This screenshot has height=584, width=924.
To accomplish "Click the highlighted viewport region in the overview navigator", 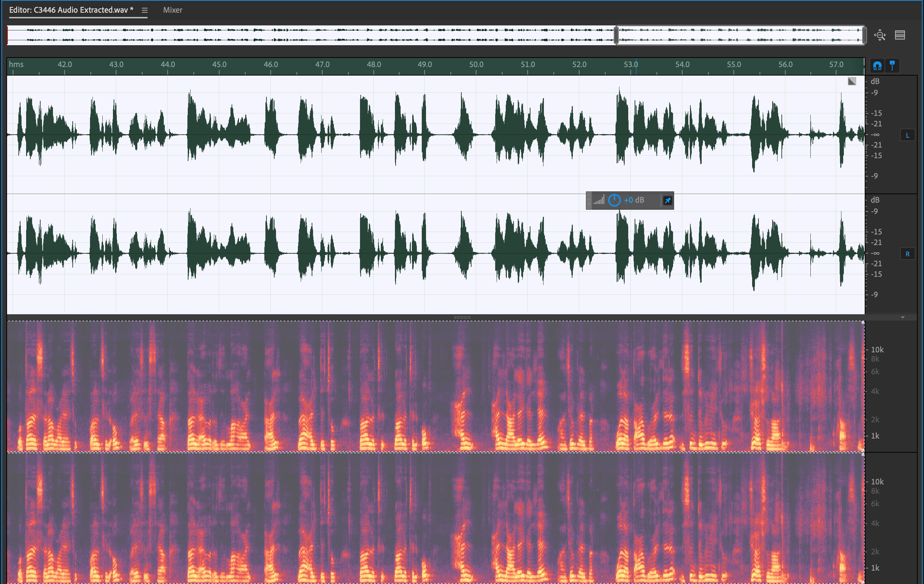I will click(x=740, y=35).
